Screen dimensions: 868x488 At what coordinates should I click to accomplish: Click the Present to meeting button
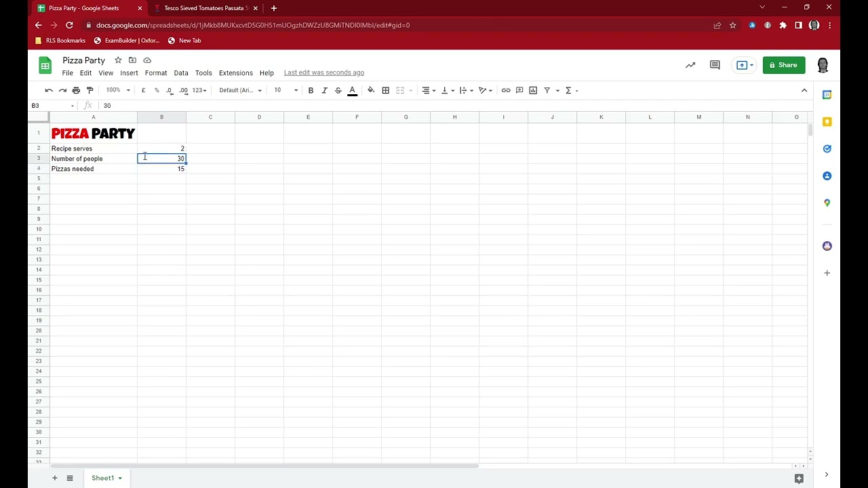click(x=745, y=65)
